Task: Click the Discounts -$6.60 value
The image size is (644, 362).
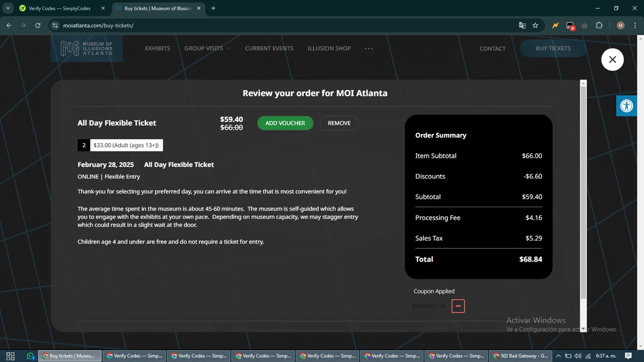Action: point(533,177)
